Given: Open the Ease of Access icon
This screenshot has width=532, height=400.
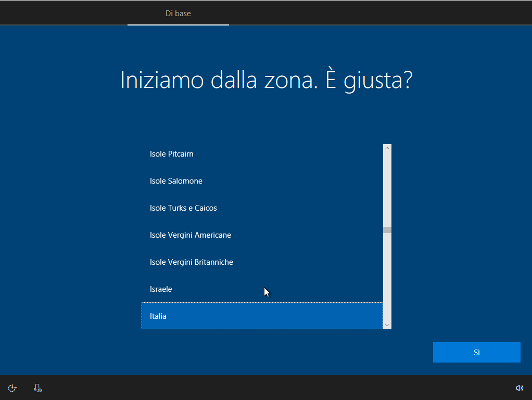Looking at the screenshot, I should point(12,388).
